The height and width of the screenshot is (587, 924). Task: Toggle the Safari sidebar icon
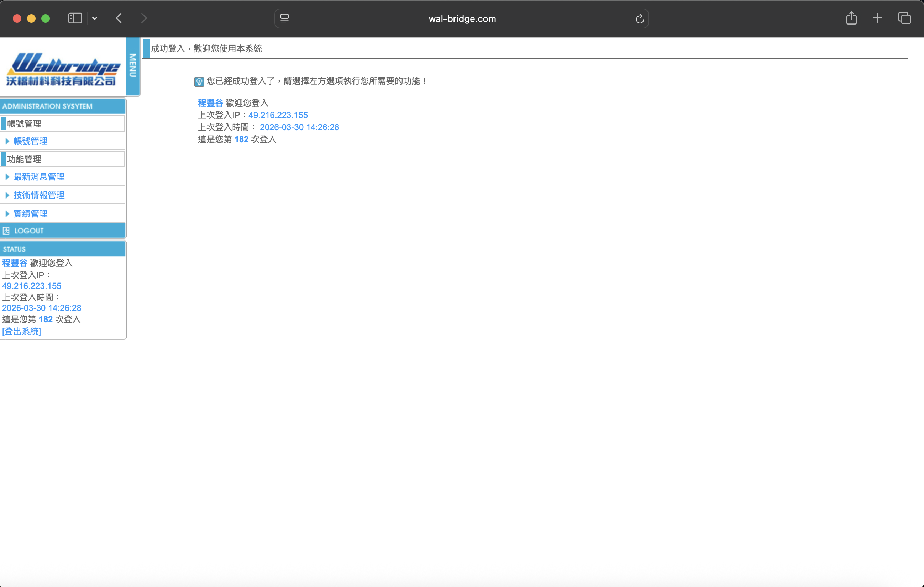pyautogui.click(x=75, y=18)
